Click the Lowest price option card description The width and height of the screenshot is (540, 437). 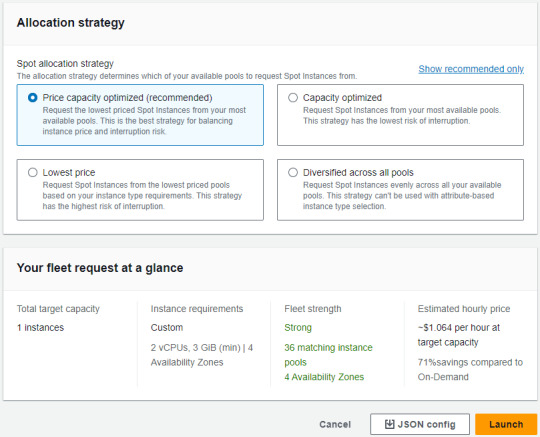[x=142, y=196]
